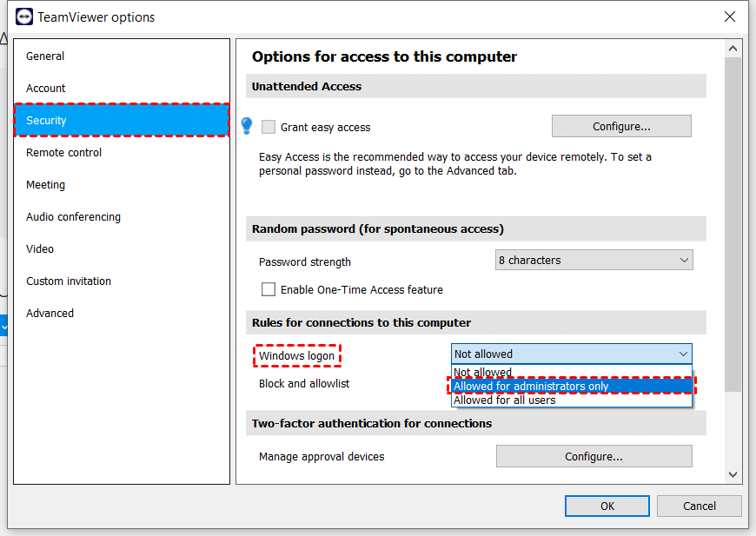
Task: Collapse the Windows logon dropdown
Action: coord(683,354)
